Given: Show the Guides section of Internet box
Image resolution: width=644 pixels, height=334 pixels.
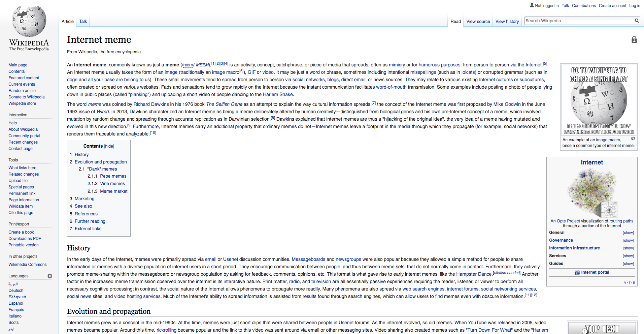Looking at the screenshot, I should [x=628, y=264].
